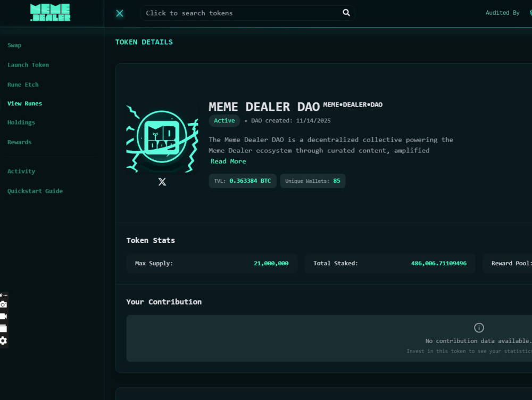
Task: Open the Quickstart Guide
Action: coord(35,191)
